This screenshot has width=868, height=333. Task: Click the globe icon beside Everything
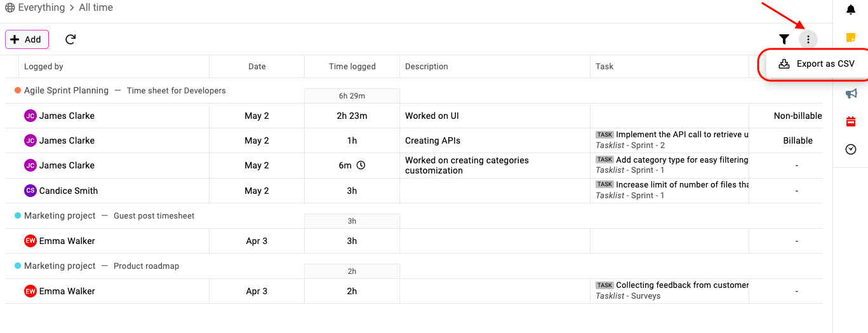tap(10, 8)
